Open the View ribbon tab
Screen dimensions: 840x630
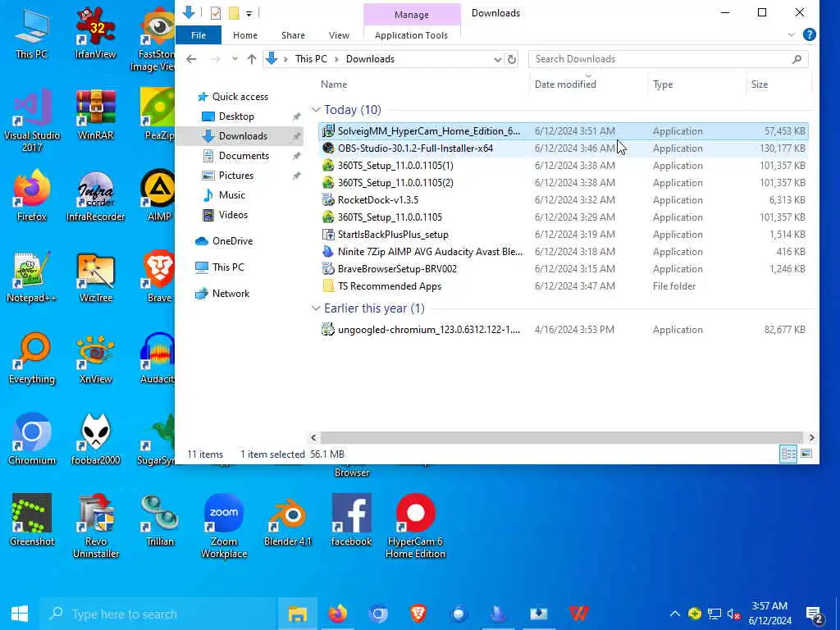coord(339,35)
